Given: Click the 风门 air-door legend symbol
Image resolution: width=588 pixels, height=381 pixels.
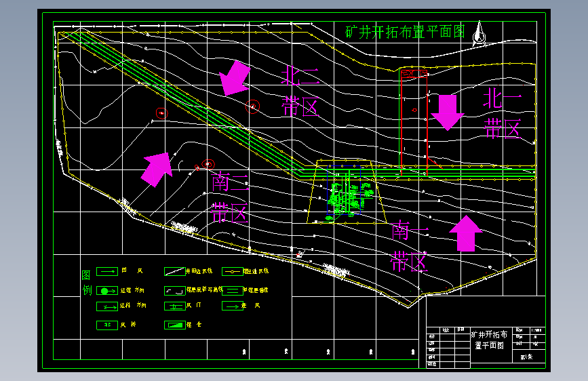Looking at the screenshot, I should click(175, 306).
